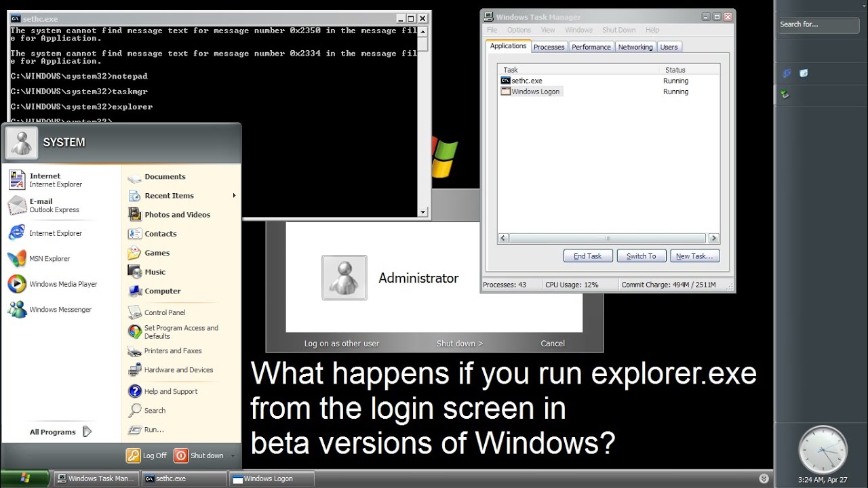Click the Log Off key icon

[x=133, y=455]
